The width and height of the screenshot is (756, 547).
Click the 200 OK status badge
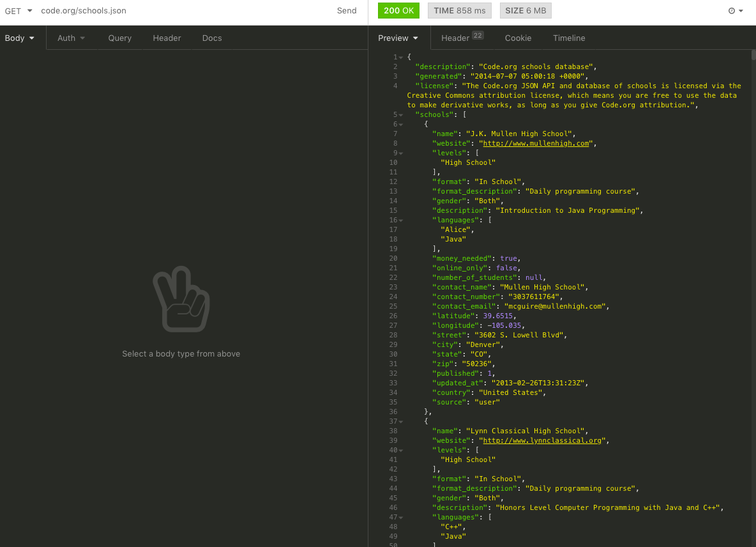click(398, 11)
